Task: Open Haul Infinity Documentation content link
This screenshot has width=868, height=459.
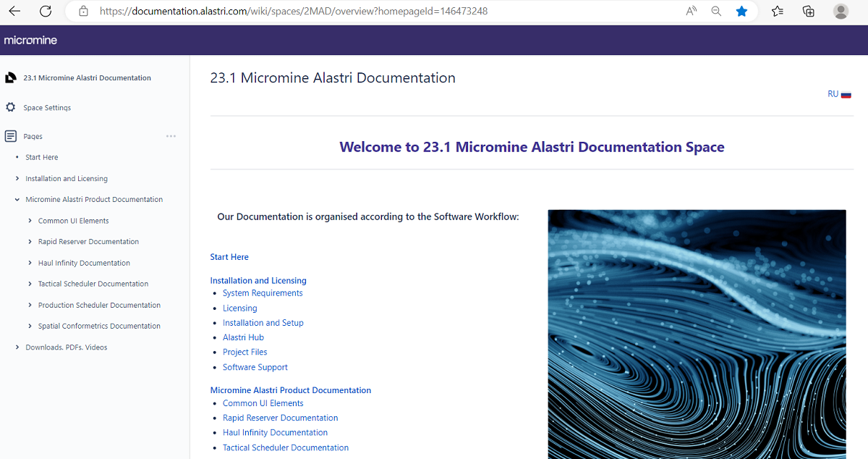Action: [x=275, y=432]
